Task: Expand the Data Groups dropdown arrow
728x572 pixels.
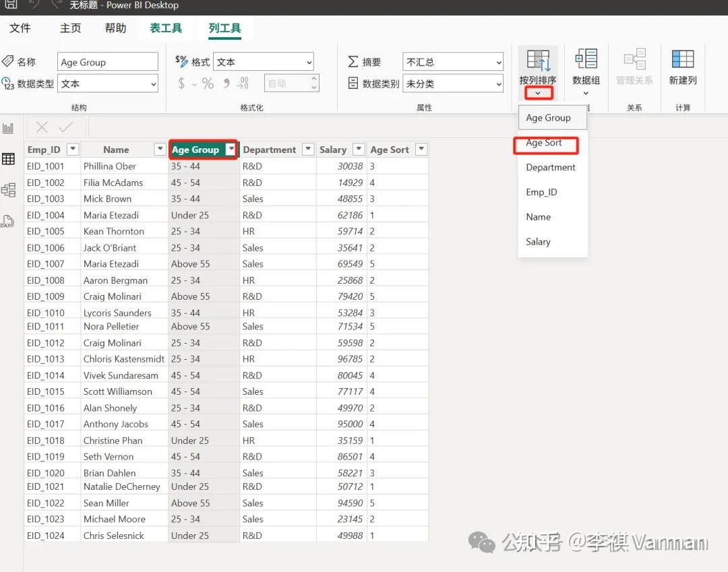Action: click(586, 93)
